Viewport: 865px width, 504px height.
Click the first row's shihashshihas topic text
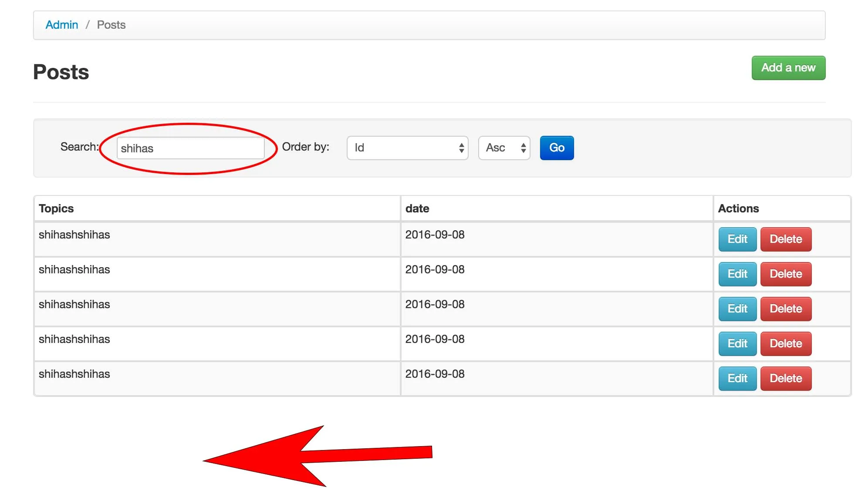74,235
